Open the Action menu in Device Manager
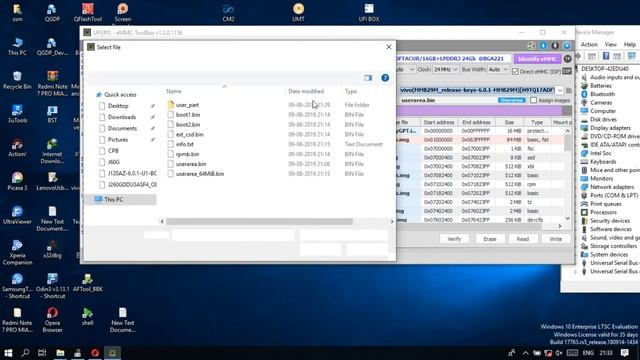Viewport: 640px width, 360px height. click(589, 44)
